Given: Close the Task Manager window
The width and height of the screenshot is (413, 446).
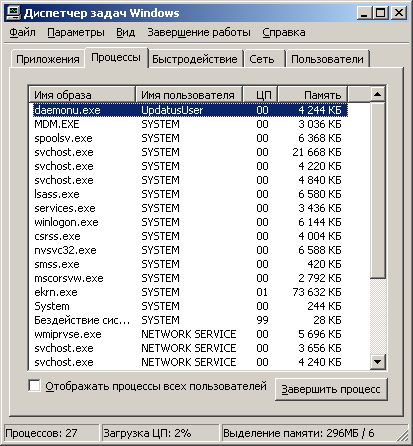Looking at the screenshot, I should tap(398, 13).
